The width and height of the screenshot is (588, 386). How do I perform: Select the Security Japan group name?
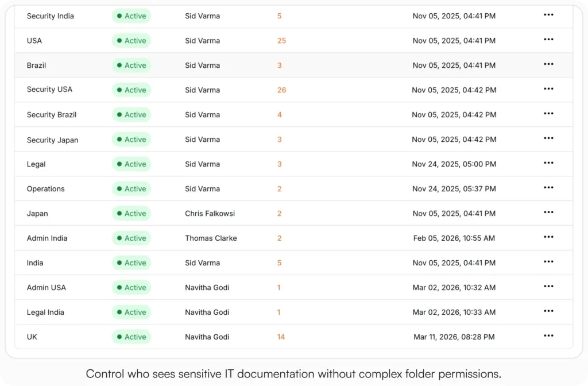pos(52,140)
